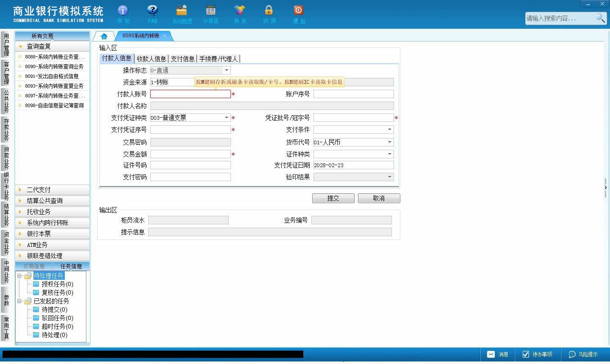Open the 证件种类 dropdown
Image resolution: width=610 pixels, height=364 pixels.
pos(390,154)
